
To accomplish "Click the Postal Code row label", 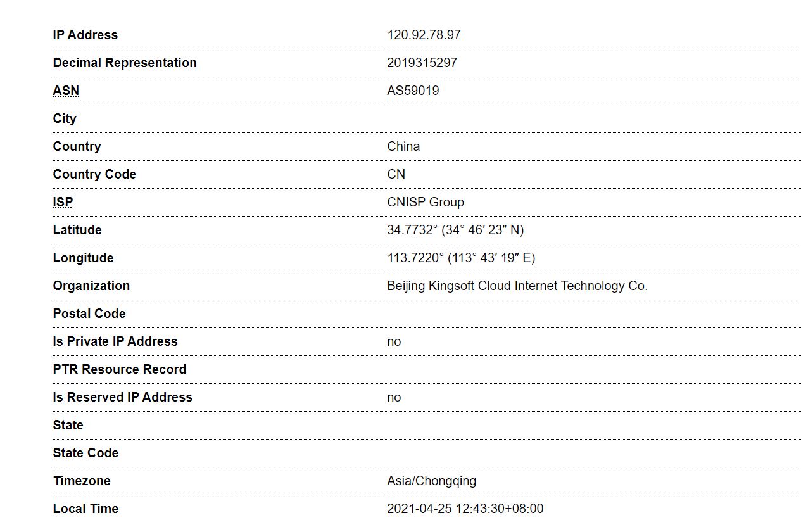I will point(89,313).
